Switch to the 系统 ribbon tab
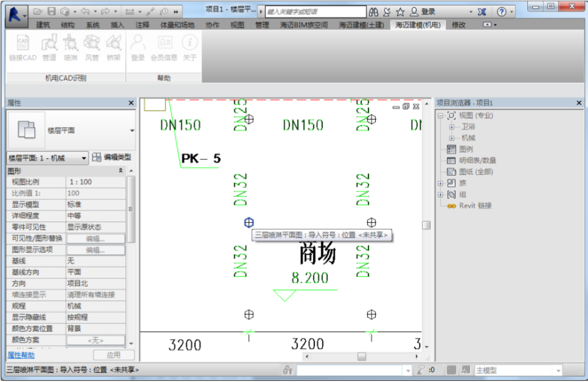The width and height of the screenshot is (588, 382). (92, 25)
